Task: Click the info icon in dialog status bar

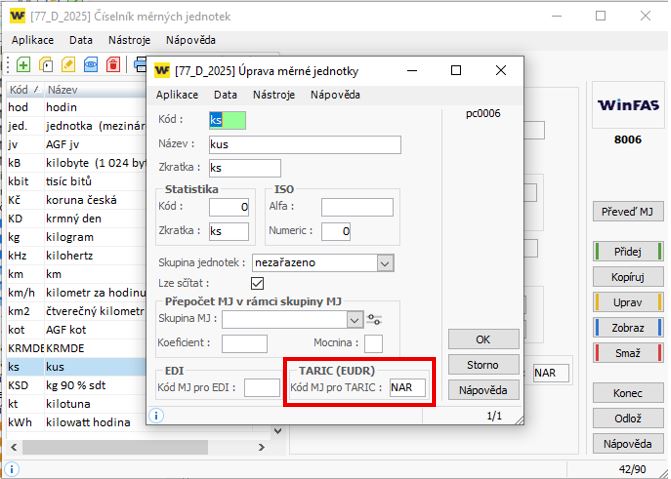Action: 157,415
